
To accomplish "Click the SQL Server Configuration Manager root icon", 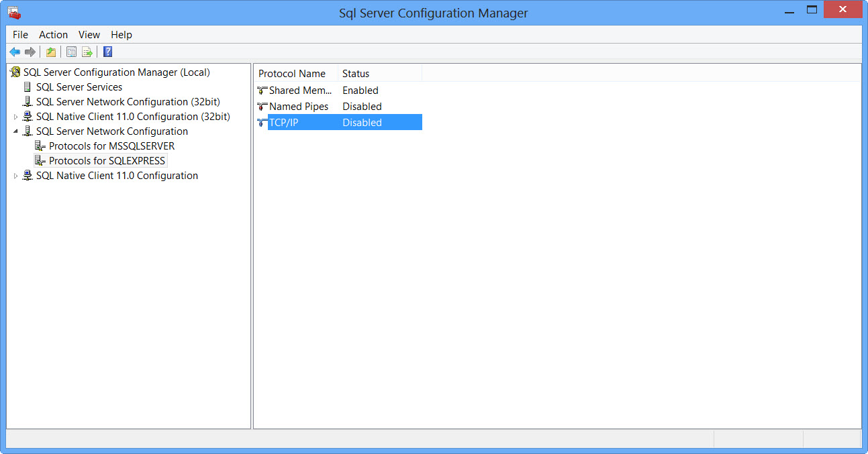I will point(15,72).
